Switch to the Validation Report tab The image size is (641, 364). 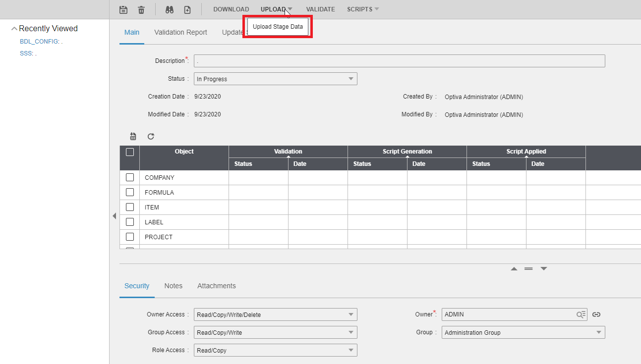(x=180, y=32)
